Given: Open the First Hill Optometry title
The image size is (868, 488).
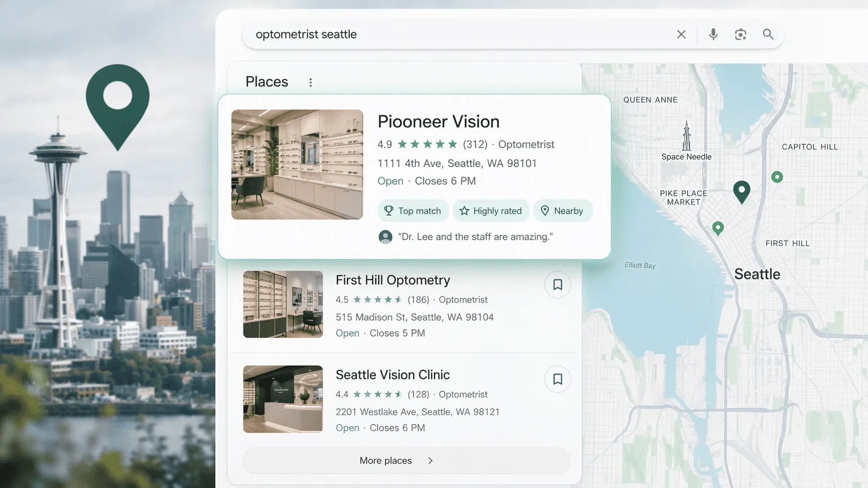Looking at the screenshot, I should [393, 280].
